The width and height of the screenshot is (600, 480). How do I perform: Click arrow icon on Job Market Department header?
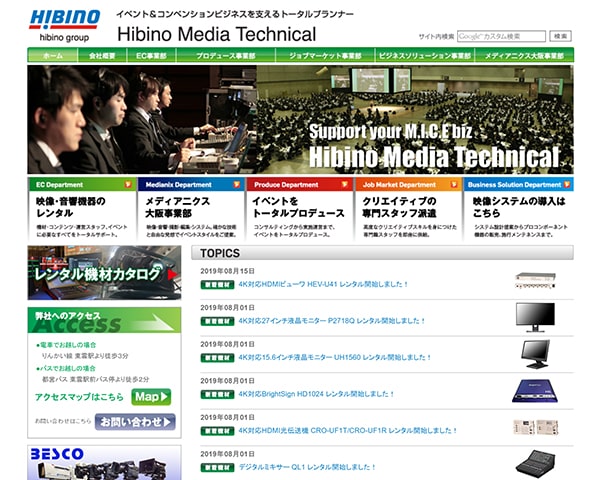[x=454, y=184]
